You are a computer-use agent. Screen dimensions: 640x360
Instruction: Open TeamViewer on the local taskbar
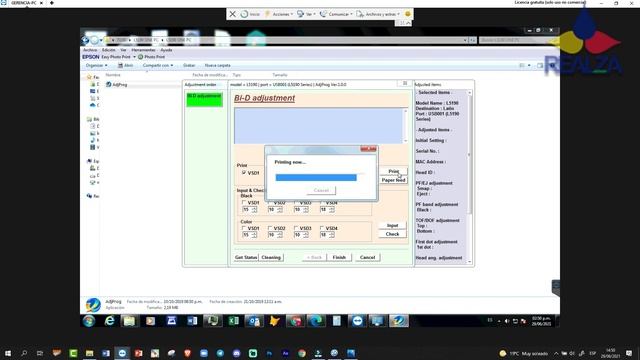(122, 353)
